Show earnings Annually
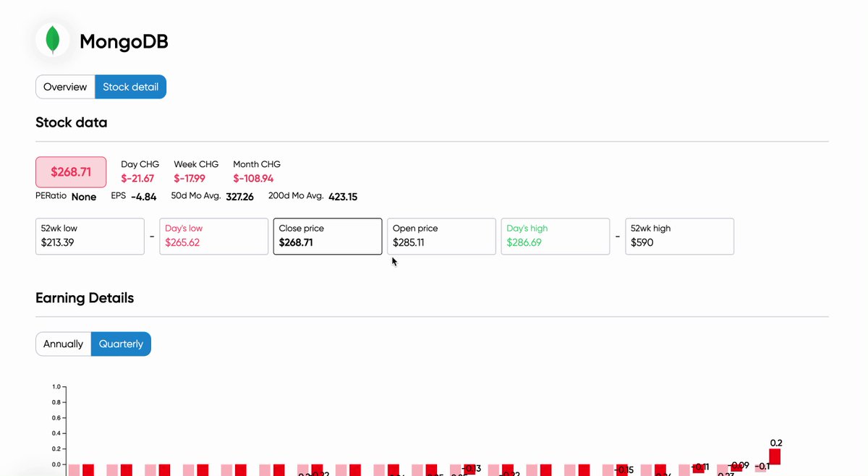The image size is (868, 476). coord(64,344)
